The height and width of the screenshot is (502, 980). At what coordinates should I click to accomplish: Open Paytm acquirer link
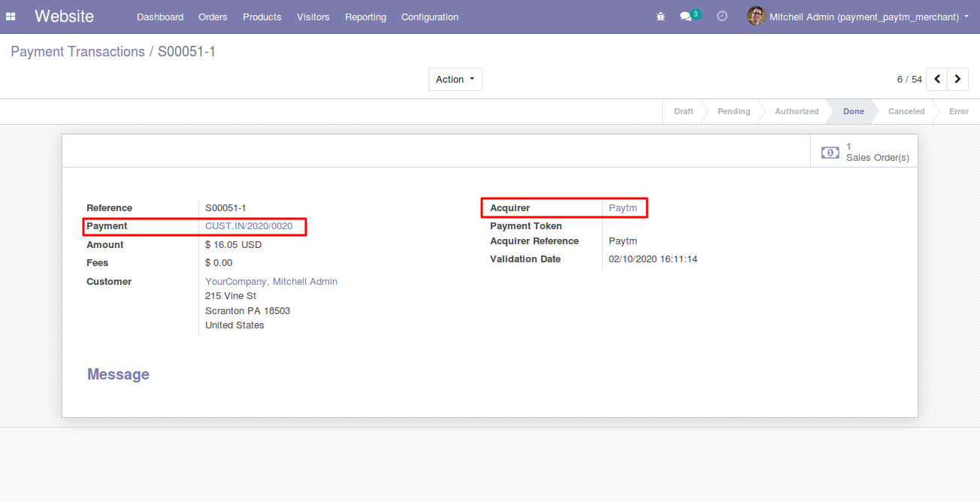[623, 208]
